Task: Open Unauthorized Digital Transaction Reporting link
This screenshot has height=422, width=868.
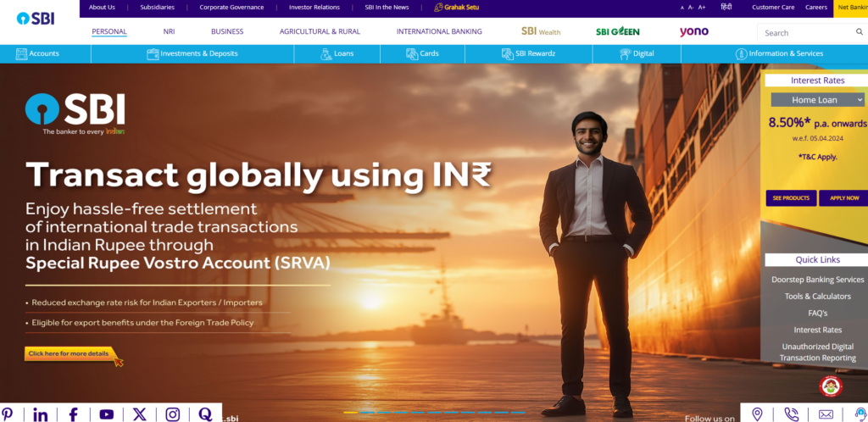Action: (x=818, y=353)
